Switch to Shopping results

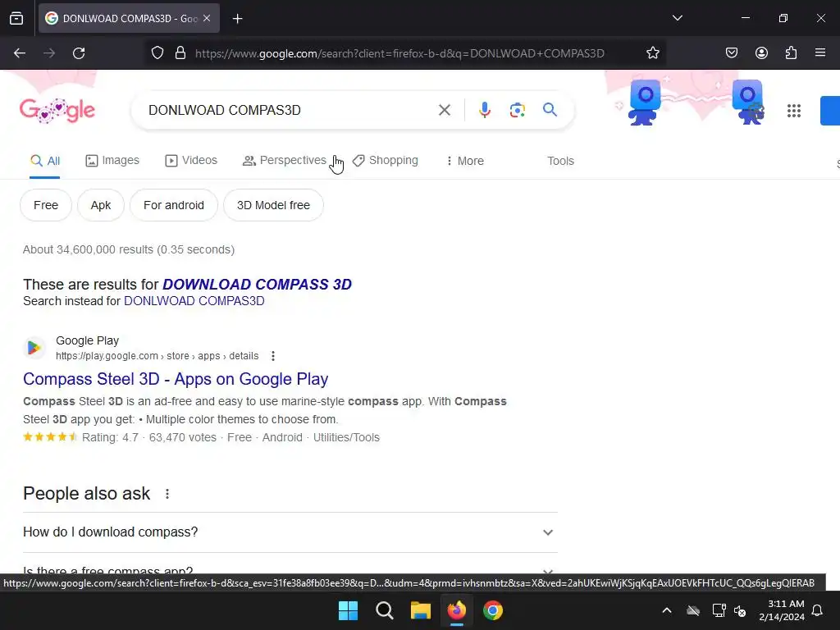(386, 161)
